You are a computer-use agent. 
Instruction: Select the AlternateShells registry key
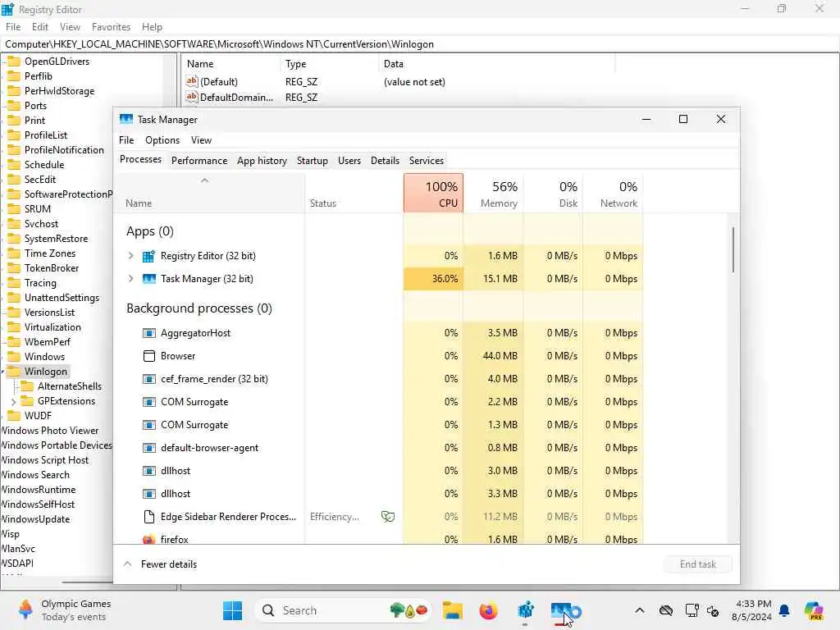pos(70,386)
